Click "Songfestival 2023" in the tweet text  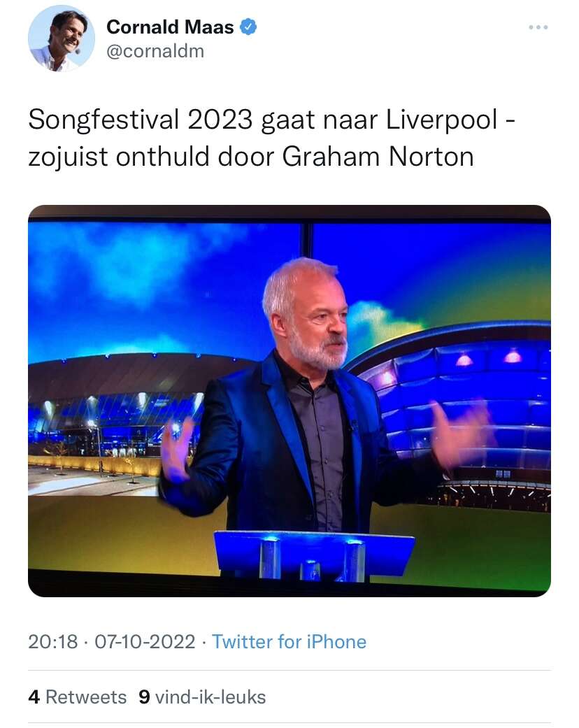[140, 120]
